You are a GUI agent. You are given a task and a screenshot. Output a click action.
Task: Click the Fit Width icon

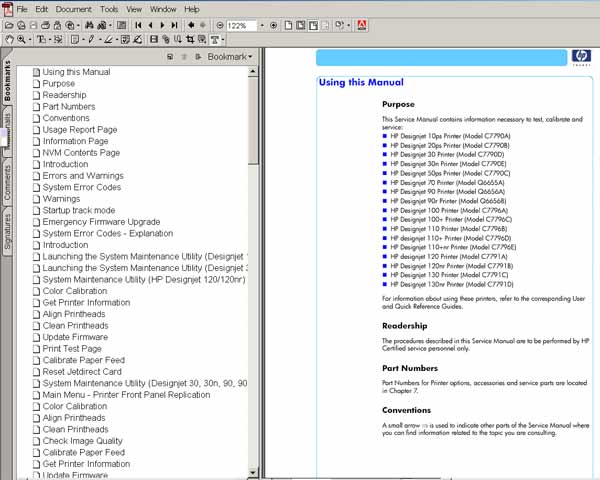point(313,26)
